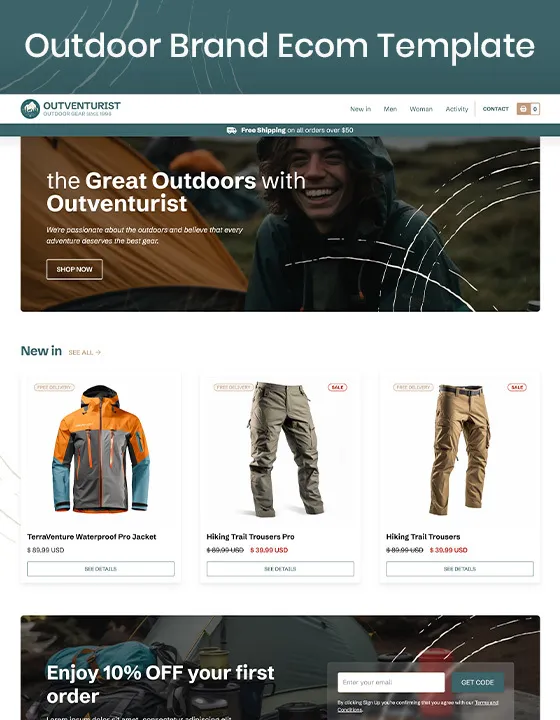The height and width of the screenshot is (720, 560).
Task: Click the SALE badge on Hiking Trail Trousers
Action: pyautogui.click(x=517, y=387)
